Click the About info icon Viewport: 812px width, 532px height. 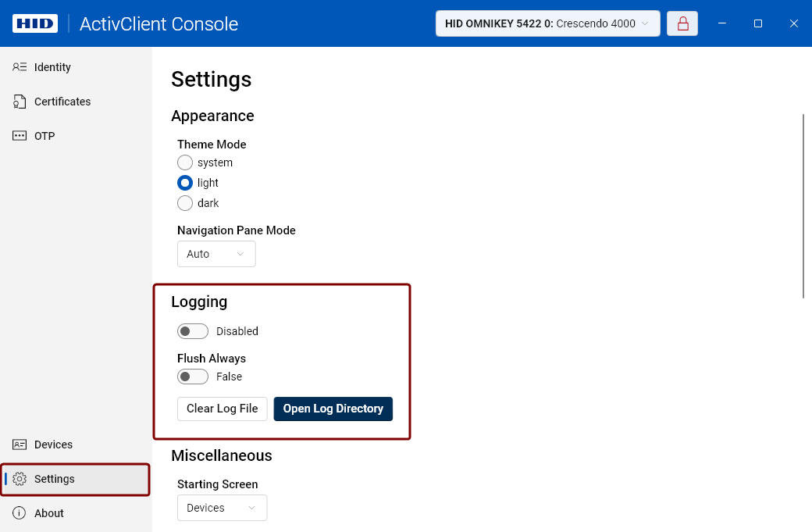pos(20,513)
